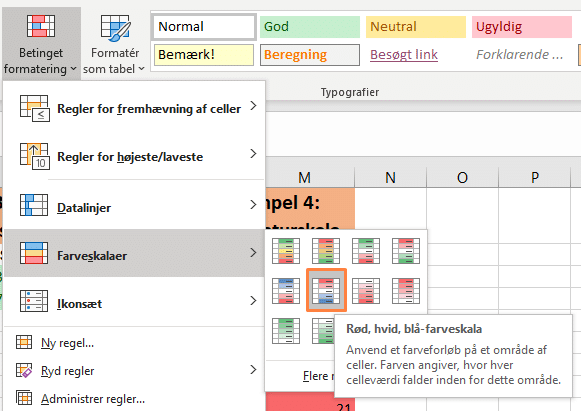
Task: Select green-white-red color scale preset
Action: pyautogui.click(x=366, y=251)
